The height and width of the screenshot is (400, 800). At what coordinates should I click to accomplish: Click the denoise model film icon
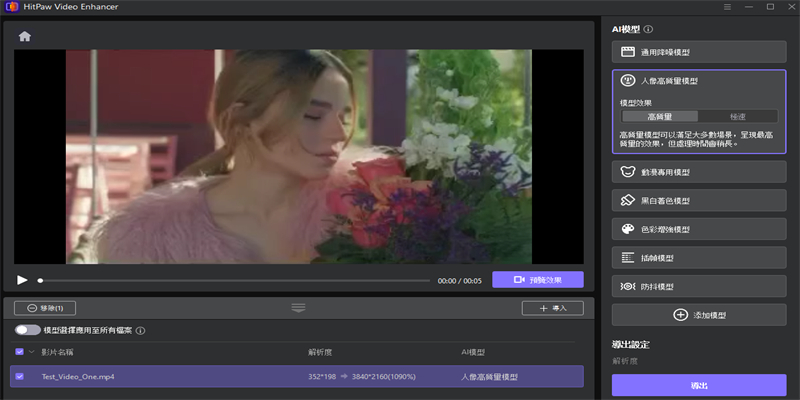pos(628,52)
